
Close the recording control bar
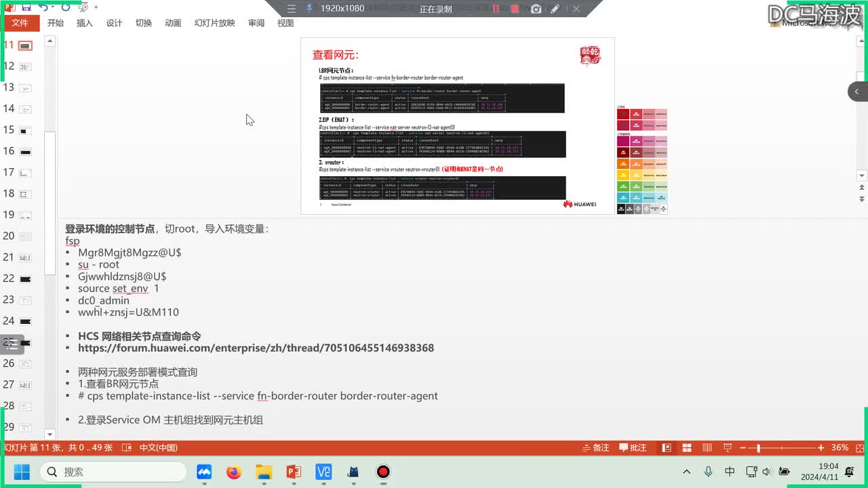576,9
